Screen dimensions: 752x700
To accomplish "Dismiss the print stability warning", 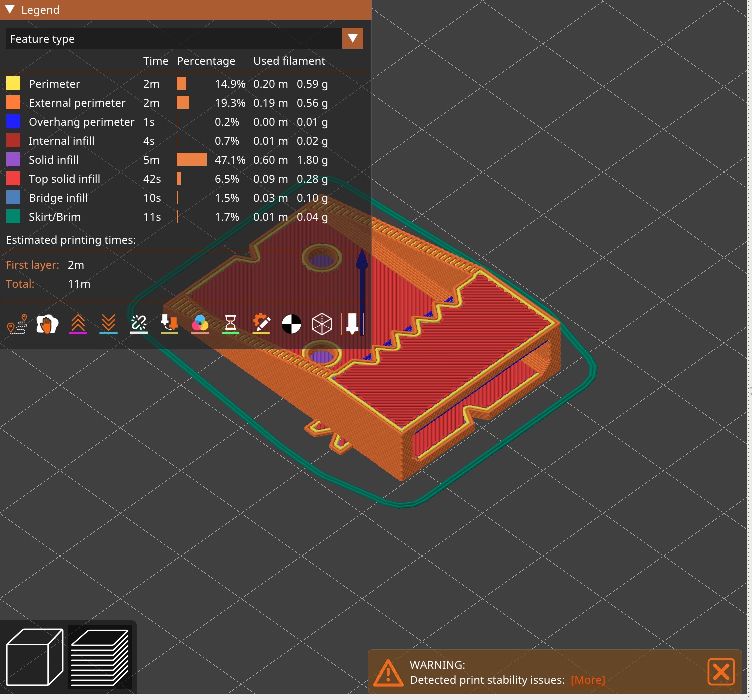I will point(721,672).
